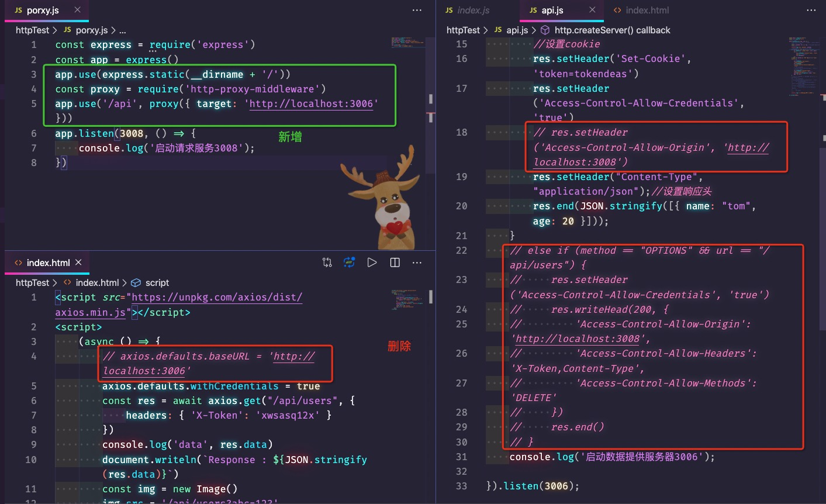This screenshot has height=504, width=826.
Task: Open httpTest breadcrumb dropdown above api.js
Action: (x=463, y=30)
